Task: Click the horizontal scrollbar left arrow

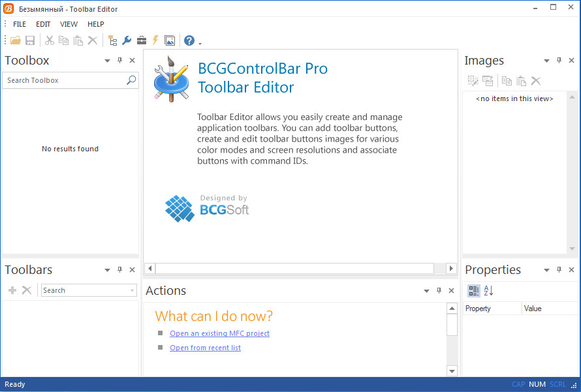Action: (150, 268)
